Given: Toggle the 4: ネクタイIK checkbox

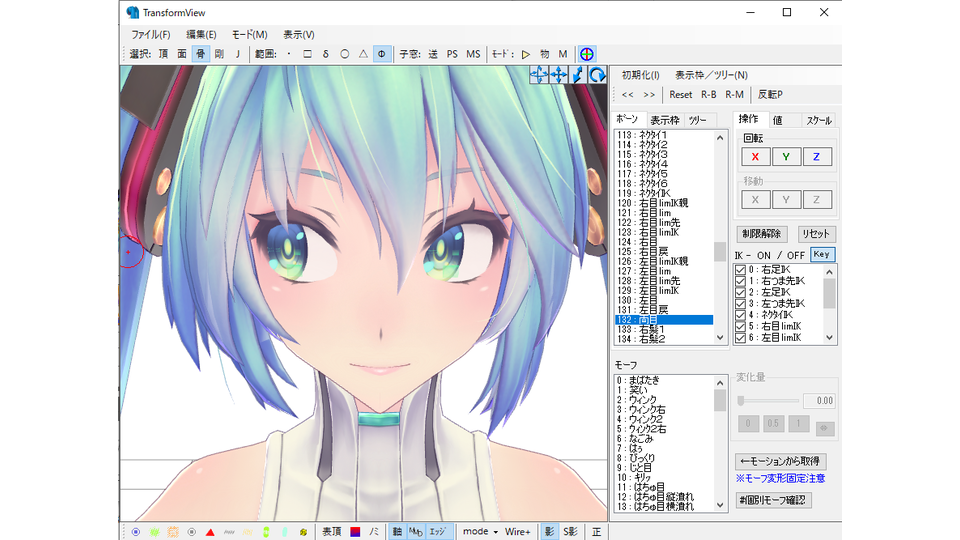Looking at the screenshot, I should (741, 314).
